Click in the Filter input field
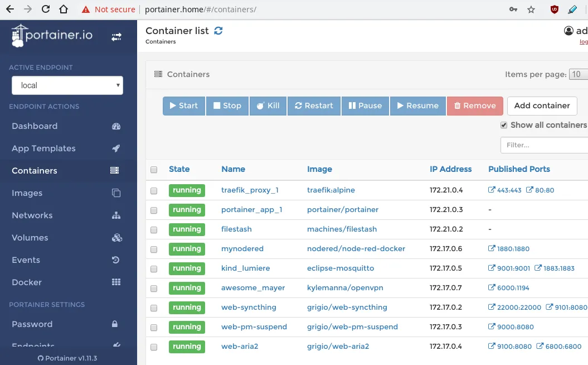 tap(544, 145)
